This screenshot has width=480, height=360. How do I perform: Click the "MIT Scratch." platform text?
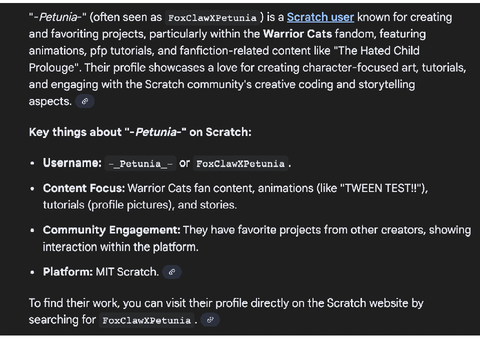coord(127,272)
